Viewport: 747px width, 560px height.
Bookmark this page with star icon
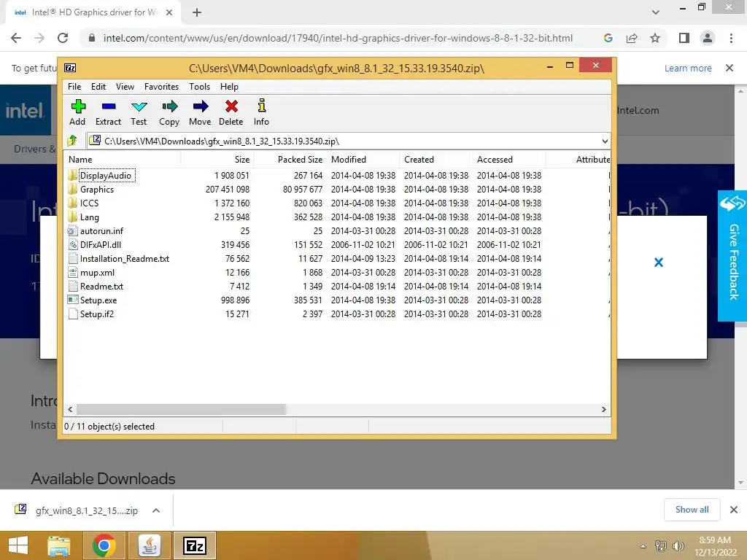click(x=655, y=38)
